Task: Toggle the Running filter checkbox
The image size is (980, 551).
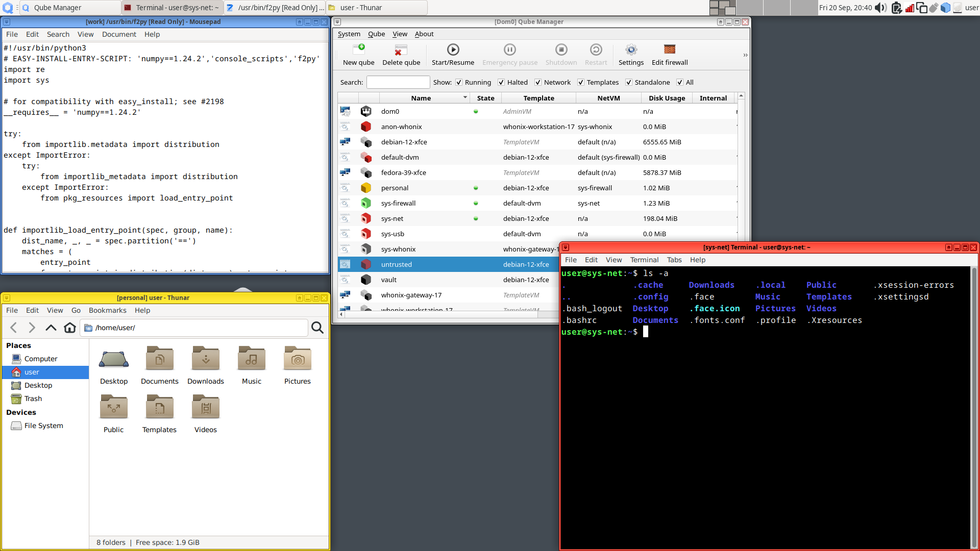Action: pos(459,82)
